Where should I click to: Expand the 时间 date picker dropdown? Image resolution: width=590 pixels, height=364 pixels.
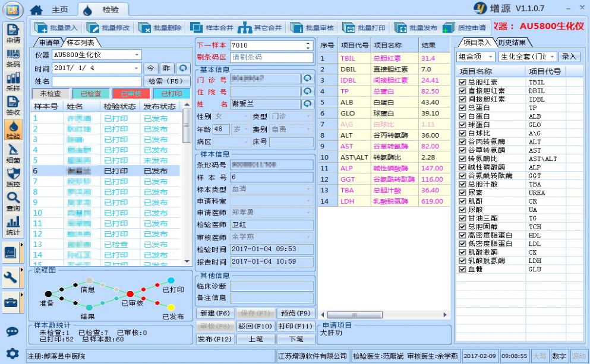pos(137,68)
